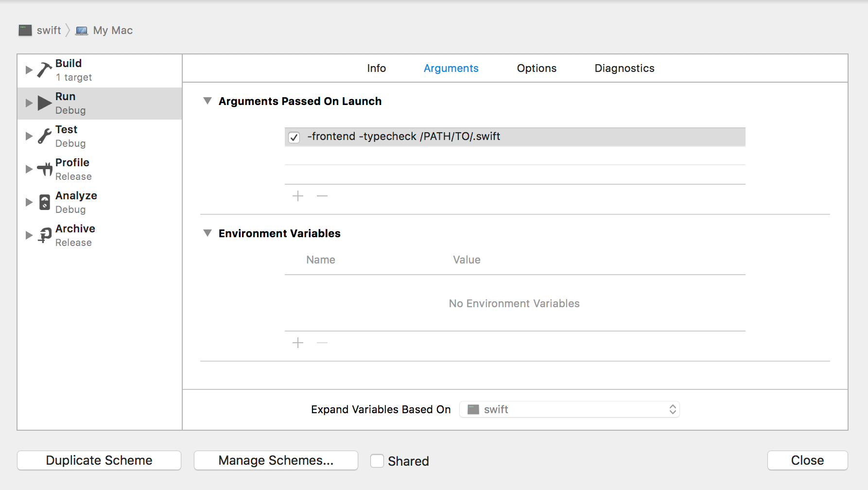Select the Build hammer icon
This screenshot has width=868, height=490.
[x=44, y=70]
